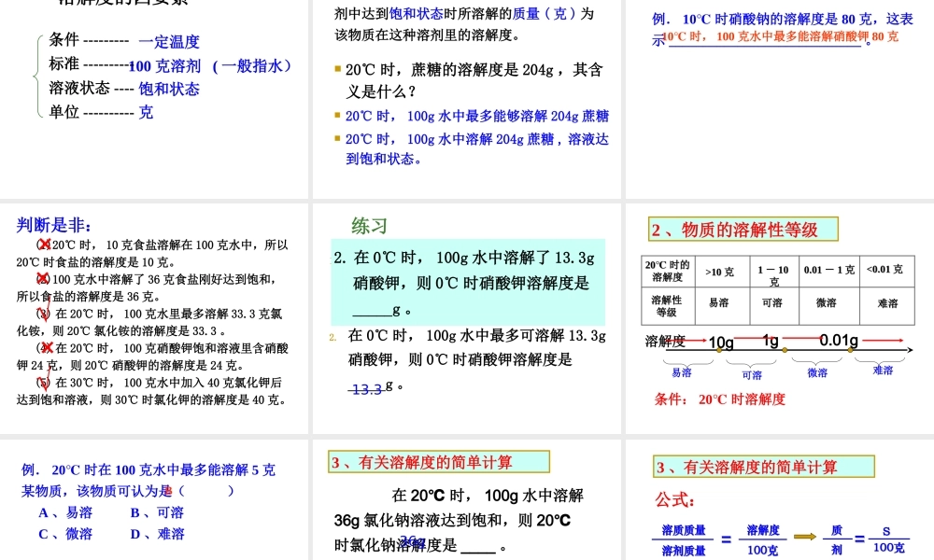Click the table cell 难溶
934x560 pixels.
[887, 306]
